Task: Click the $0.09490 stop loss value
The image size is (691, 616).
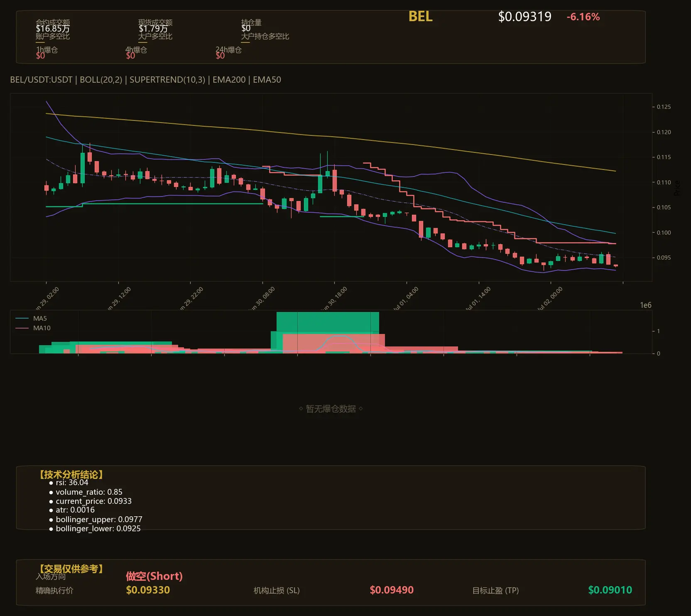Action: pyautogui.click(x=392, y=590)
